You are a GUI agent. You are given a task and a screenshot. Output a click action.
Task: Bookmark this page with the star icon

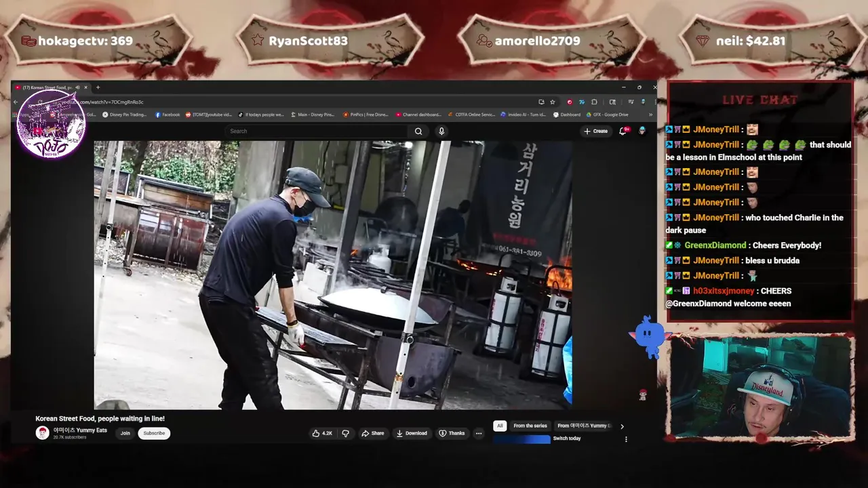[553, 102]
